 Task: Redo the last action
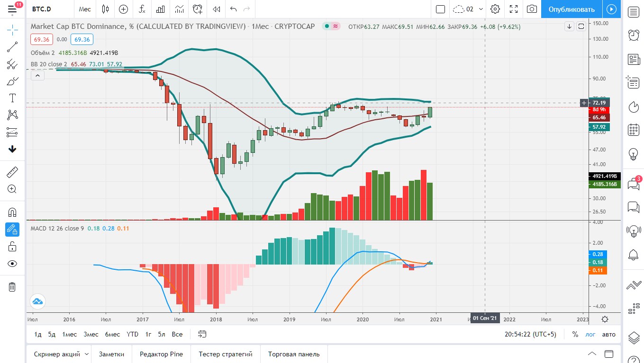click(x=246, y=9)
